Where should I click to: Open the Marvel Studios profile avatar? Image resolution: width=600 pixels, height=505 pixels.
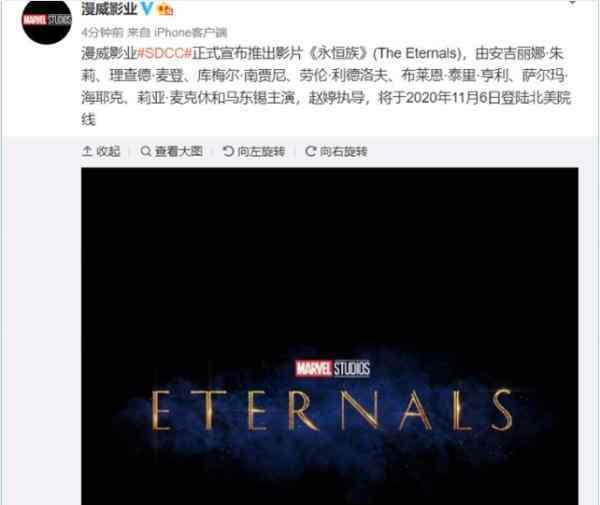coord(47,20)
